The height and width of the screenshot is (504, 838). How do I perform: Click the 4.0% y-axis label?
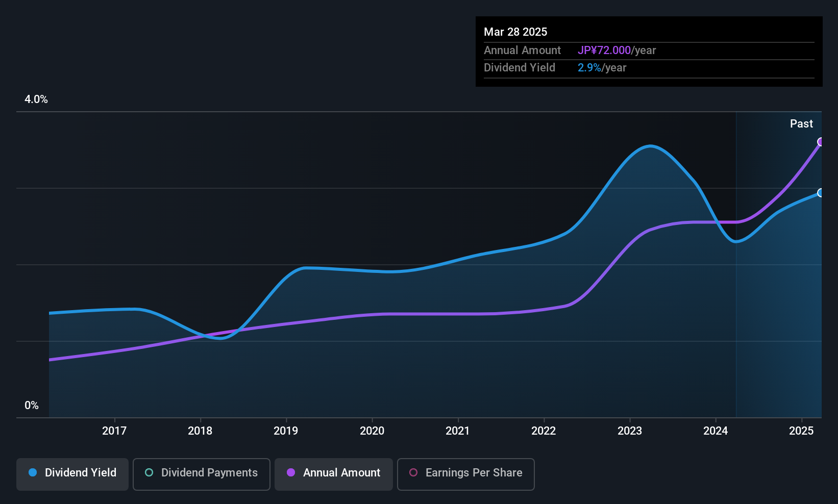(36, 99)
